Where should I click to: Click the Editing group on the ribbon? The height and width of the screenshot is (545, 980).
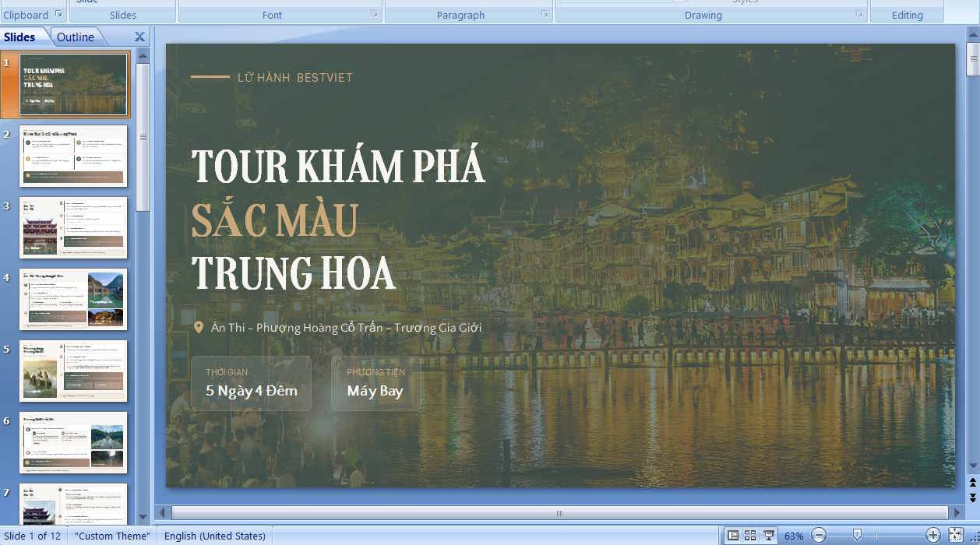[x=907, y=14]
